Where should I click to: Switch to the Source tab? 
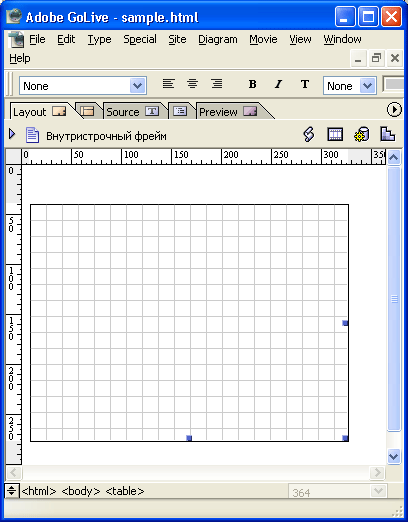click(x=132, y=112)
